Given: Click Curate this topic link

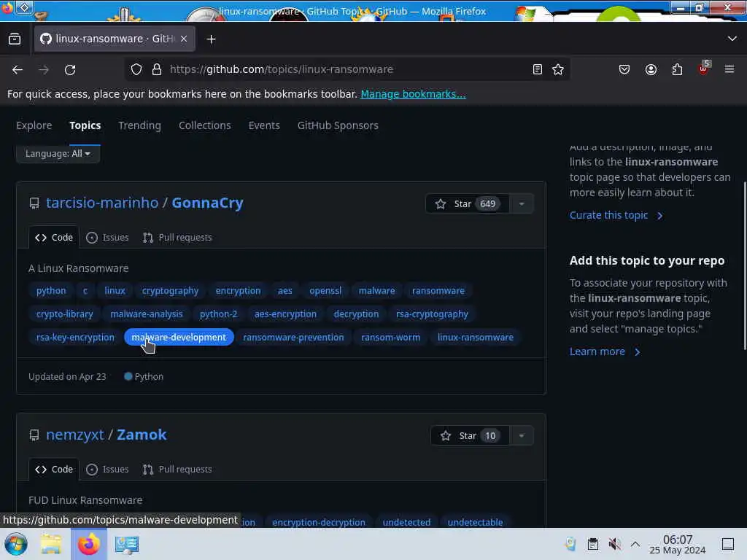Looking at the screenshot, I should 616,215.
